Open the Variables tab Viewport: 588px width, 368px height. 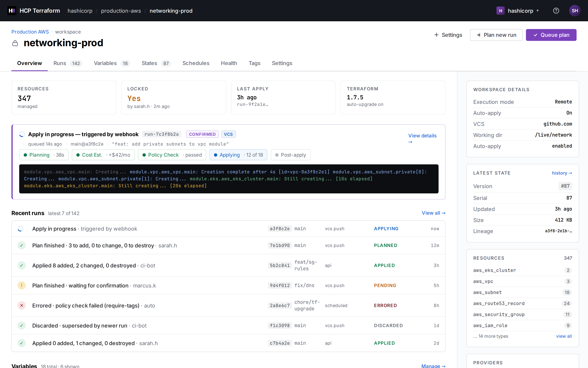click(112, 63)
